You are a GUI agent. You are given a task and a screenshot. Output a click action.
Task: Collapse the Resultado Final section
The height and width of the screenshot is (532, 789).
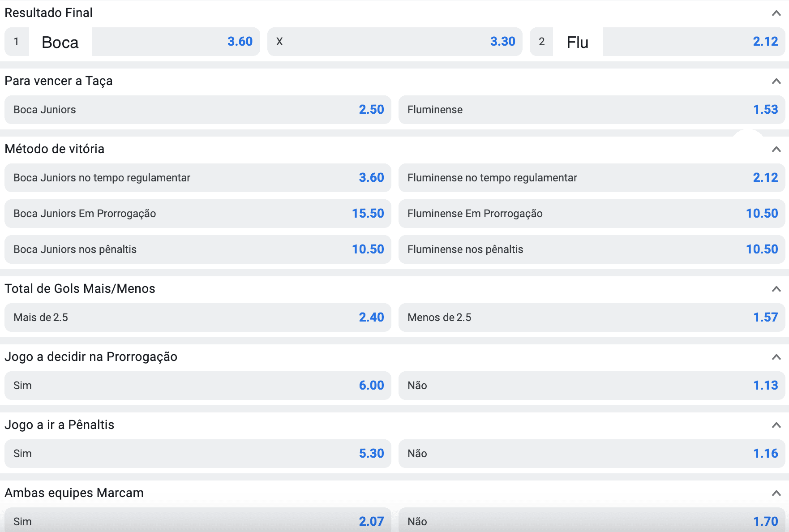[x=776, y=13]
